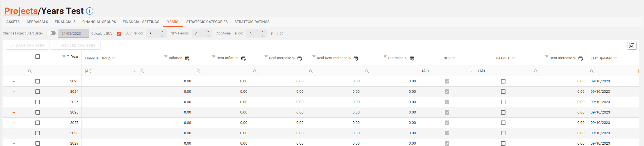Image resolution: width=644 pixels, height=146 pixels.
Task: Toggle the Change Project Start Date switch
Action: coord(51,33)
